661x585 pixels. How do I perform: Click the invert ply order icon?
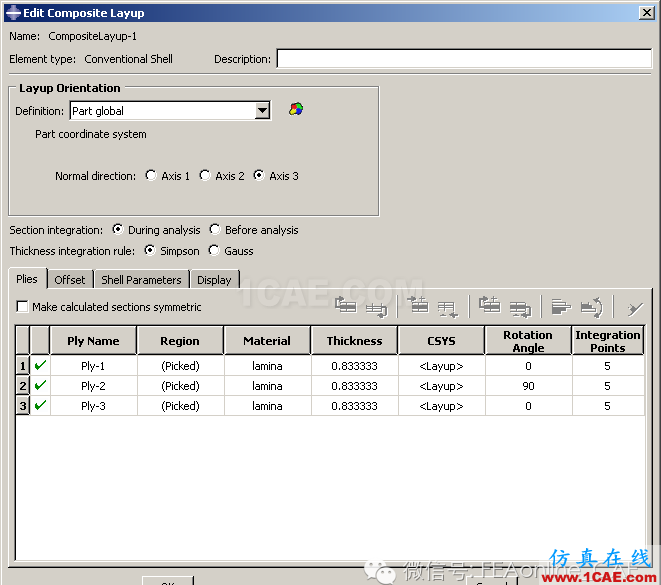tap(592, 307)
